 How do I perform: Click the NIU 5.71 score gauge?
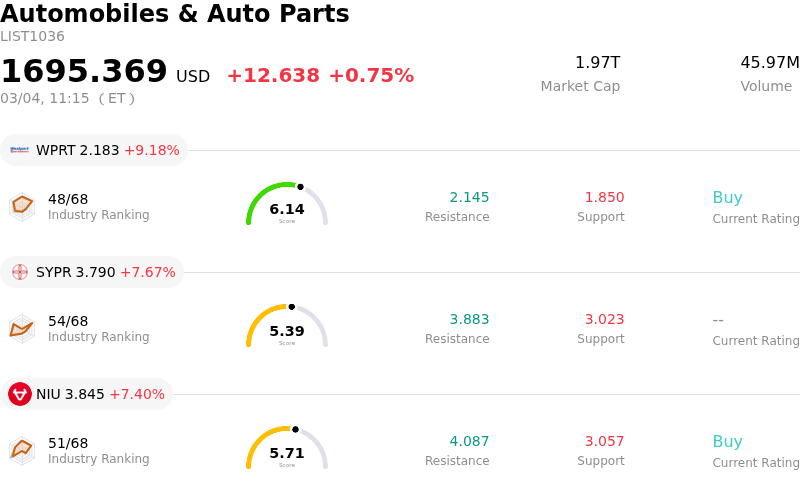(x=287, y=450)
